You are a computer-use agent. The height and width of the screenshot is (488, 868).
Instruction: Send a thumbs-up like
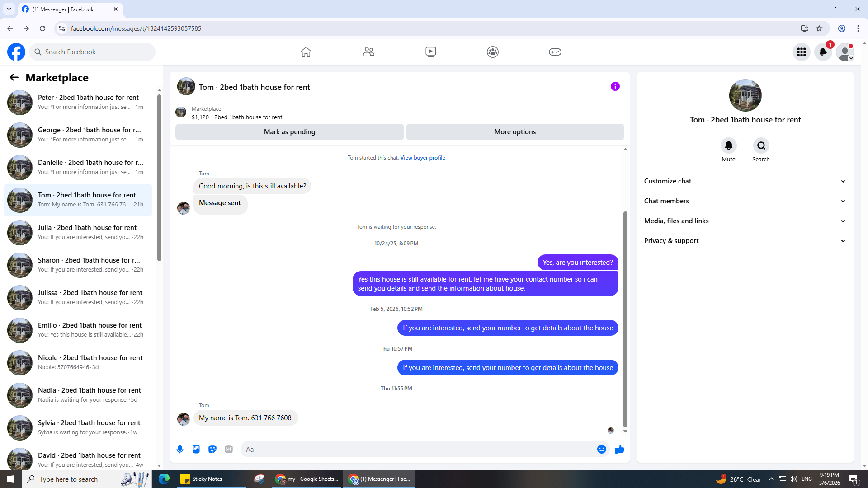tap(620, 449)
